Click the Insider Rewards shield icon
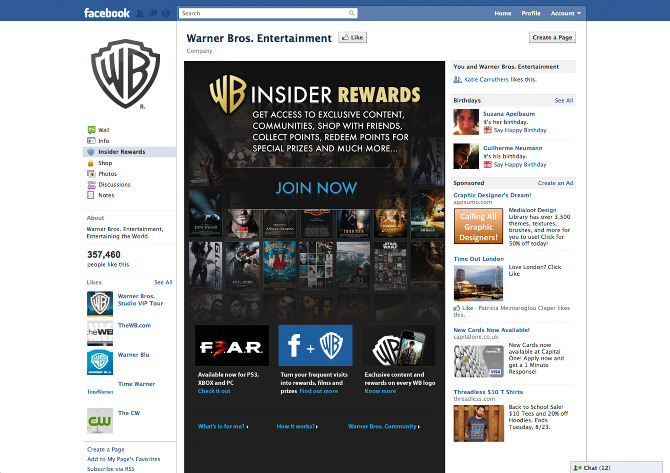 click(91, 152)
